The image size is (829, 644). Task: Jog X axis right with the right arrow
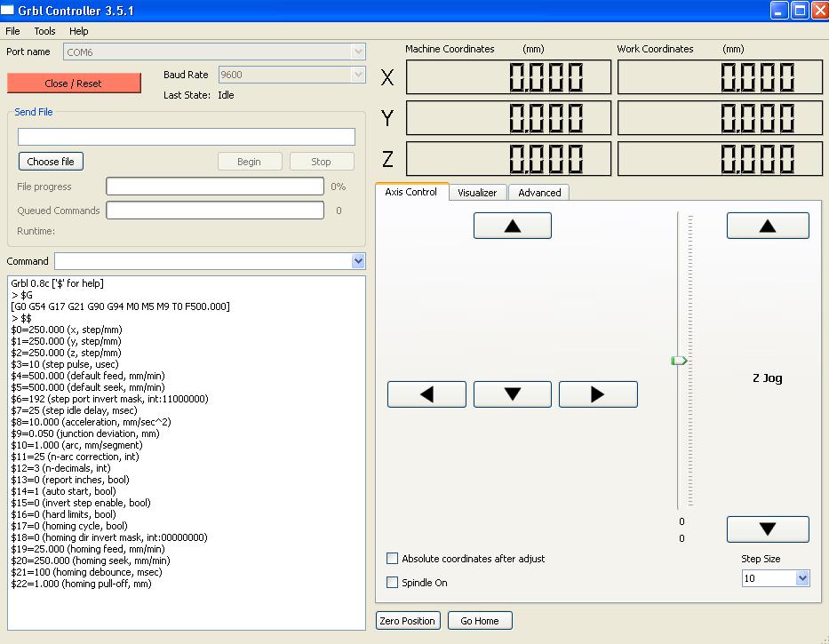click(598, 394)
